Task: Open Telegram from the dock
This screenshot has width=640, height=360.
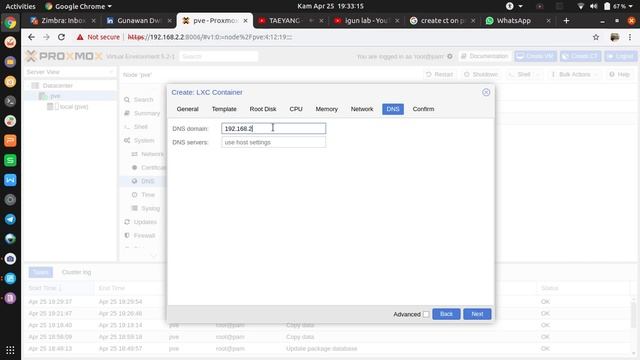Action: [10, 219]
